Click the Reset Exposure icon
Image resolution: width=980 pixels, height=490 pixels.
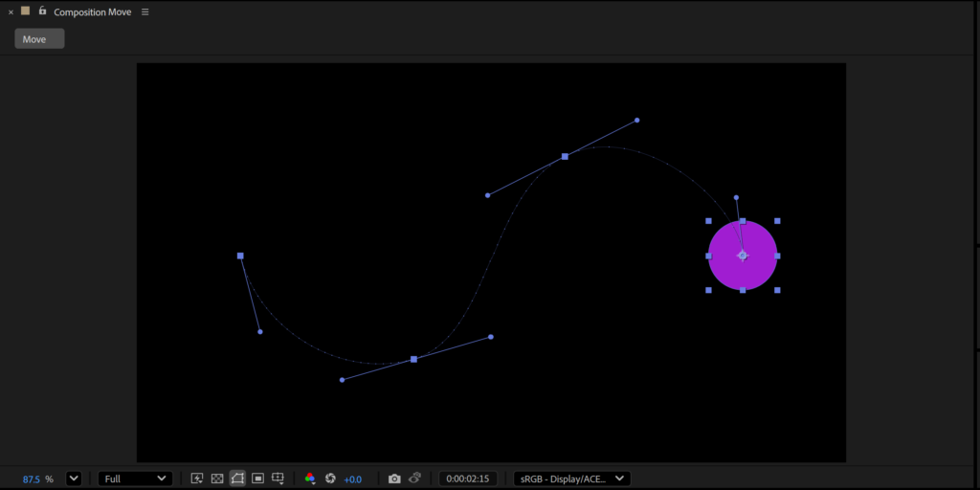tap(330, 479)
